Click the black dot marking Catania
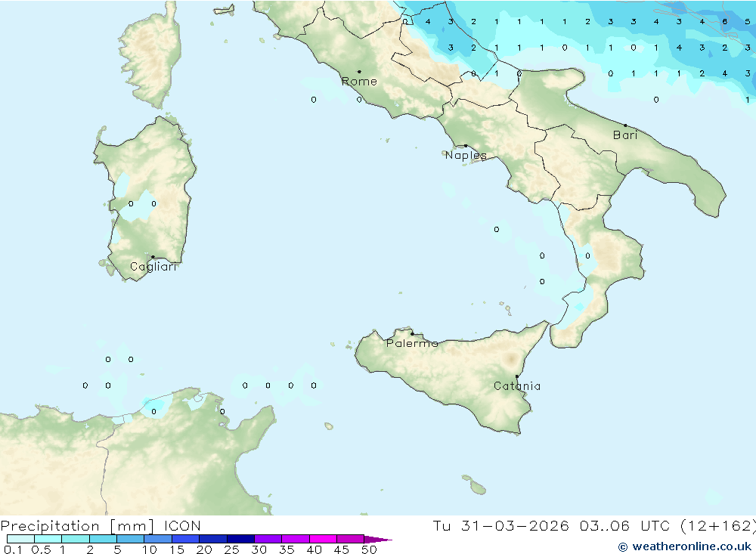The width and height of the screenshot is (756, 554). point(517,376)
